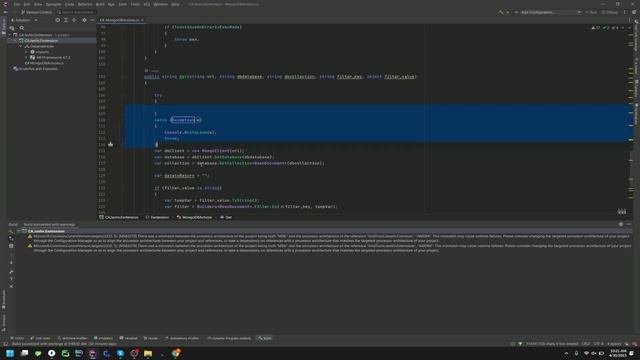The height and width of the screenshot is (360, 640).
Task: Click the second icon in build panel sidebar
Action: 11,239
